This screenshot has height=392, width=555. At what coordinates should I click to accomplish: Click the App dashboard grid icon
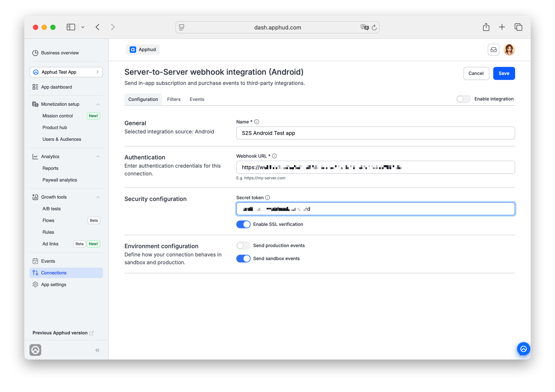pyautogui.click(x=35, y=87)
